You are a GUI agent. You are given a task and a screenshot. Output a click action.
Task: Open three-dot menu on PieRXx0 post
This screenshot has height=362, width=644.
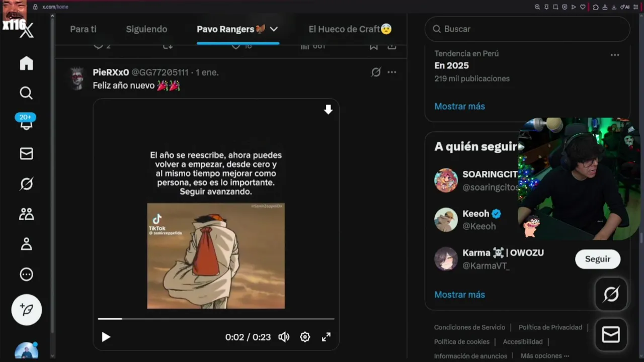click(x=392, y=72)
